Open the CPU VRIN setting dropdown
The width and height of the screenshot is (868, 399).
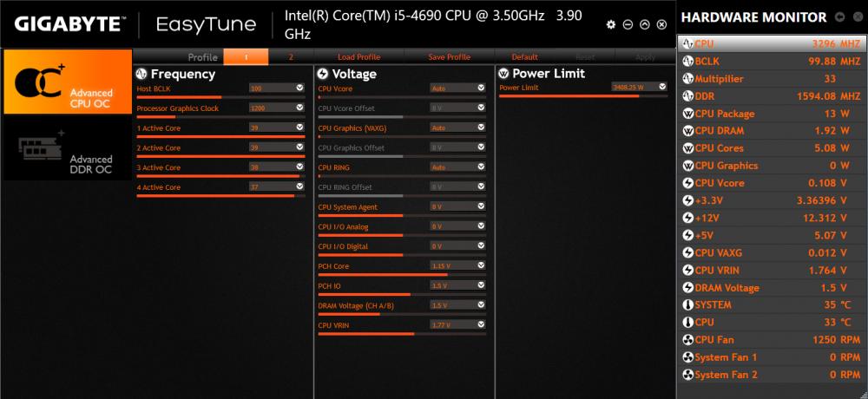(481, 325)
